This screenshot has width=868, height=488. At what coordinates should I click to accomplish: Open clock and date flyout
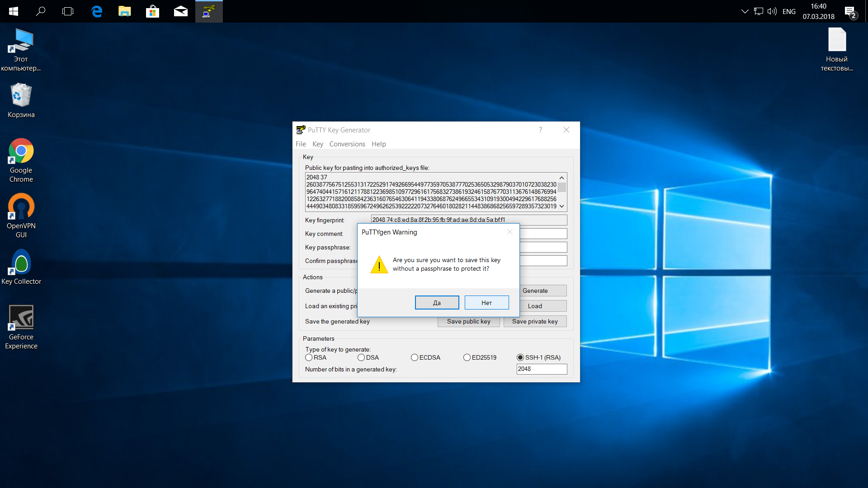(819, 11)
